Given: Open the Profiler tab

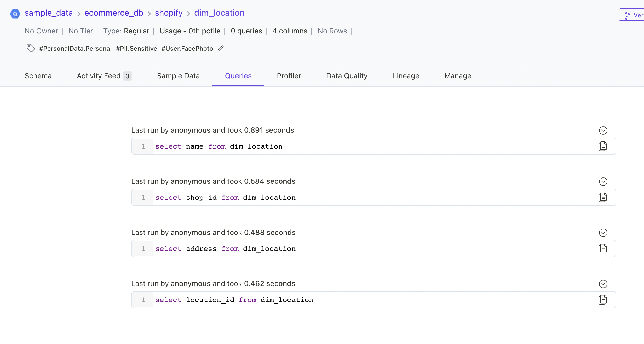Looking at the screenshot, I should click(x=289, y=76).
